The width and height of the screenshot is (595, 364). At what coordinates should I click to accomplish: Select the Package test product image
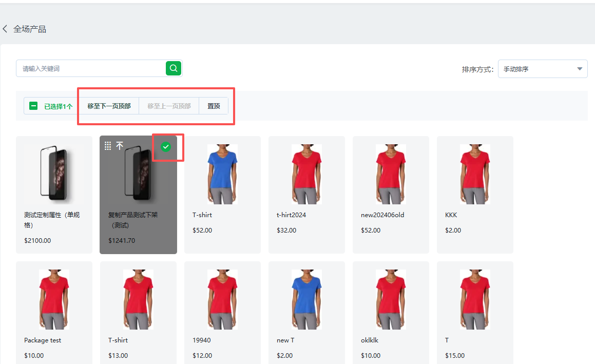tap(54, 299)
